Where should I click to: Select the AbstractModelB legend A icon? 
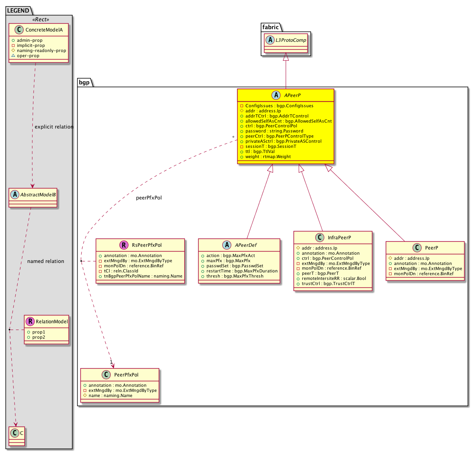[x=15, y=195]
